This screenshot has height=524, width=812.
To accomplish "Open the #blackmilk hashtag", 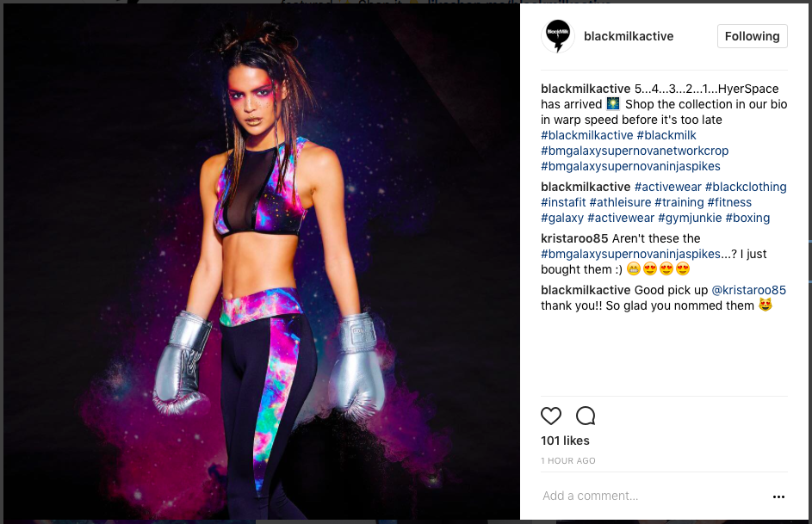I will 666,136.
